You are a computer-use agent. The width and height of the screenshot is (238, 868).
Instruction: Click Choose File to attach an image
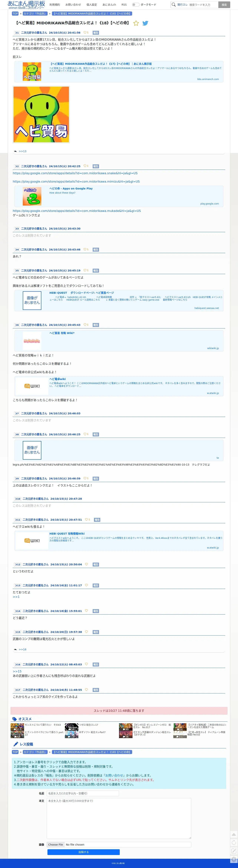click(56, 845)
